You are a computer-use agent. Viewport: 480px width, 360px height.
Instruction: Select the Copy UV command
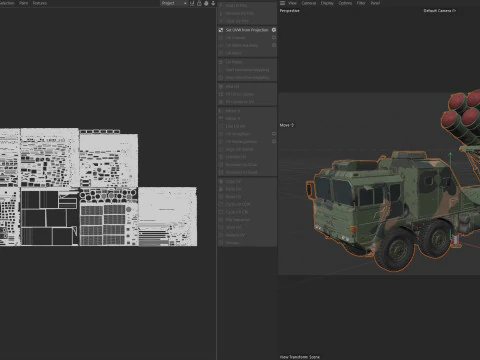coord(247,181)
